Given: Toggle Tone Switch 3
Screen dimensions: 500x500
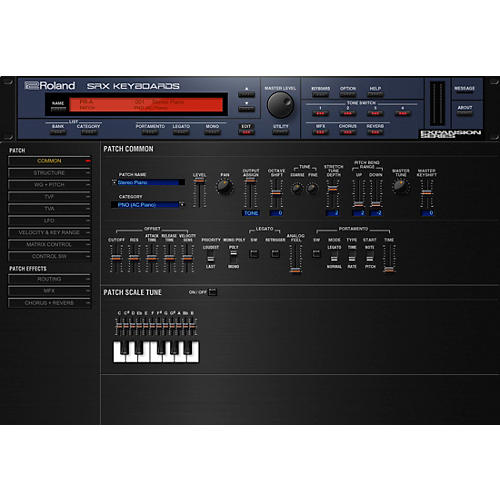Looking at the screenshot, I should (375, 114).
